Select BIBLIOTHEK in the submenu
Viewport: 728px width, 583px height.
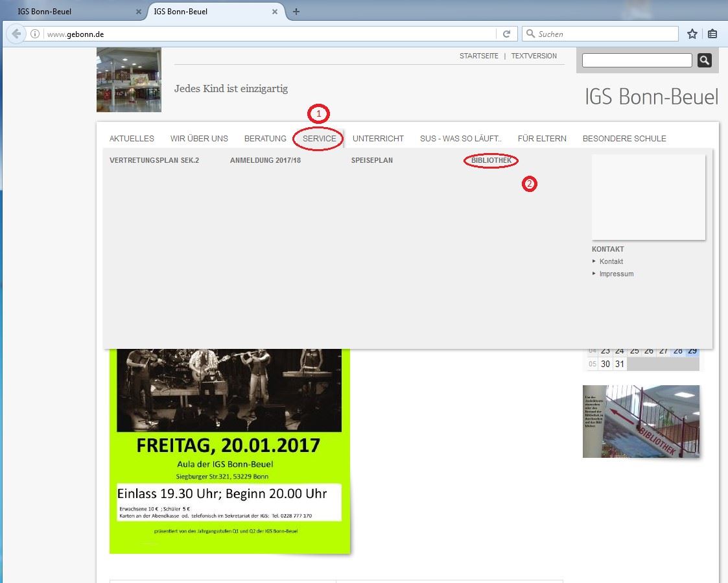click(491, 160)
